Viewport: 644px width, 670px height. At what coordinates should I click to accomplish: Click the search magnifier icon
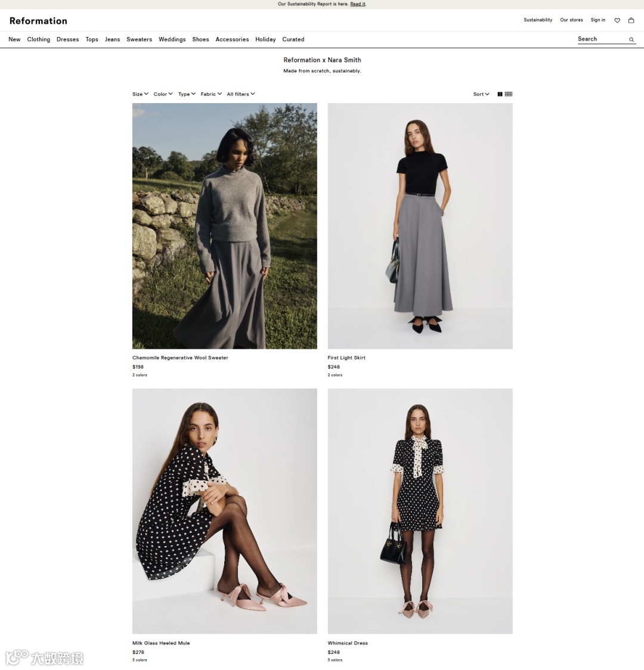[x=631, y=39]
